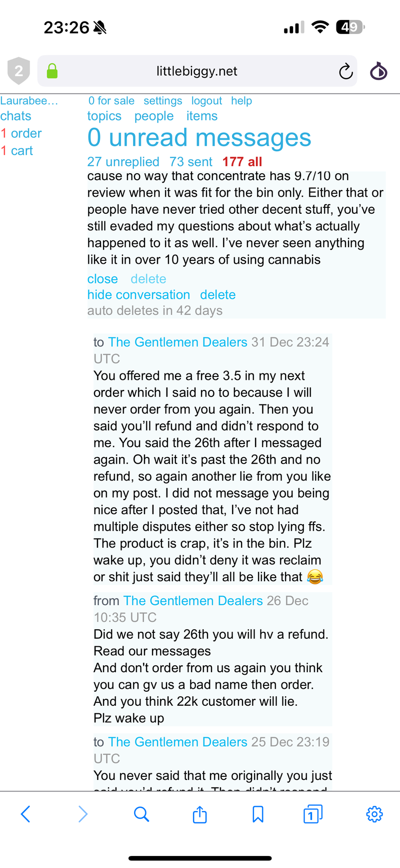Open the topics menu item

[x=104, y=116]
